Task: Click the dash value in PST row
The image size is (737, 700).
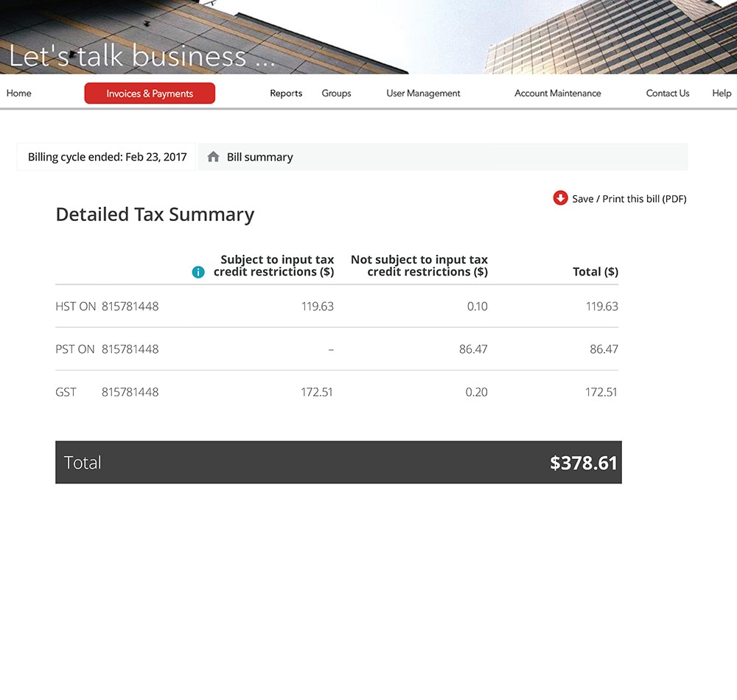Action: click(331, 349)
